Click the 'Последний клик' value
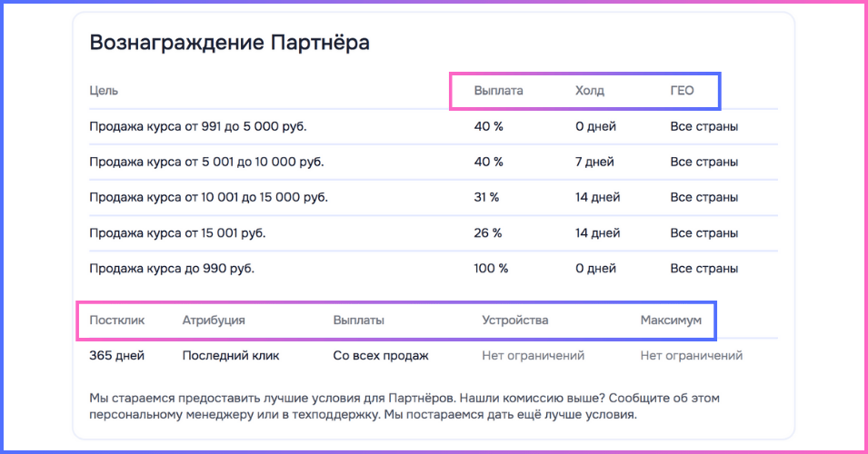This screenshot has height=454, width=868. [231, 356]
